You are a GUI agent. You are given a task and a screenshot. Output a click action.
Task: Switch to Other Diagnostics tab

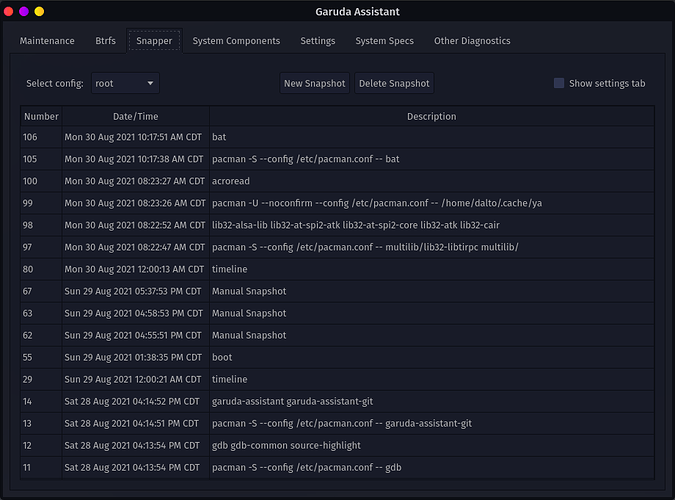(472, 41)
